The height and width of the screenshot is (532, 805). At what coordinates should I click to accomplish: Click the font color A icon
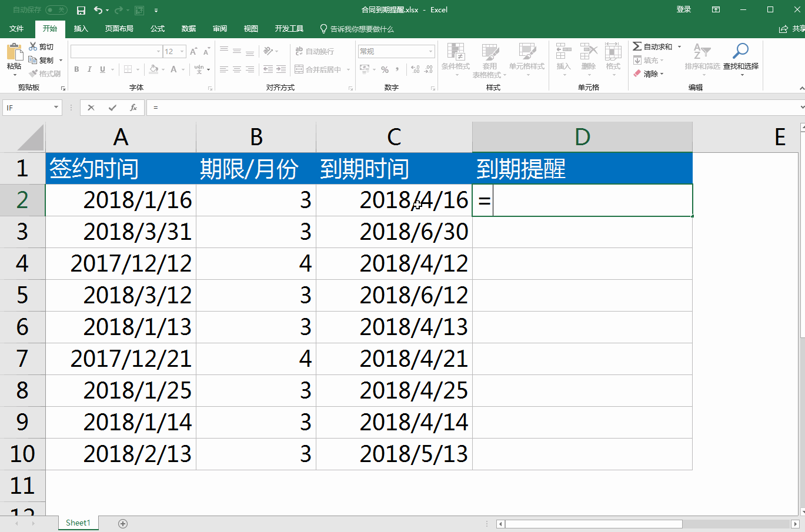coord(173,69)
